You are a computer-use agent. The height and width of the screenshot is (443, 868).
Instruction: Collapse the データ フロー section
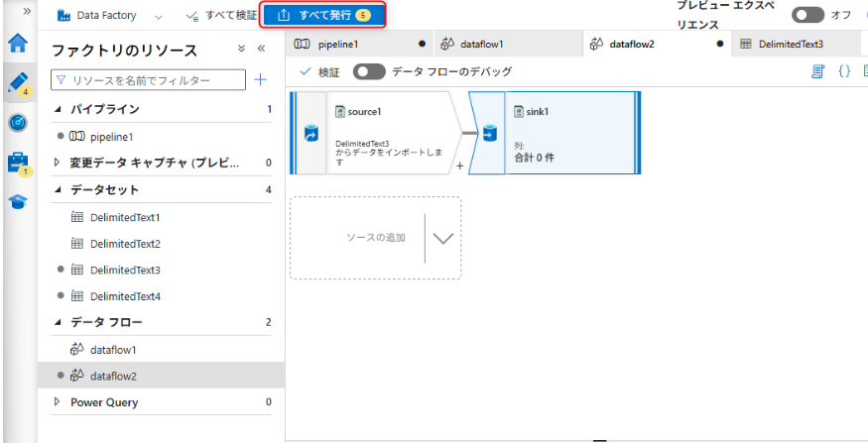coord(58,322)
